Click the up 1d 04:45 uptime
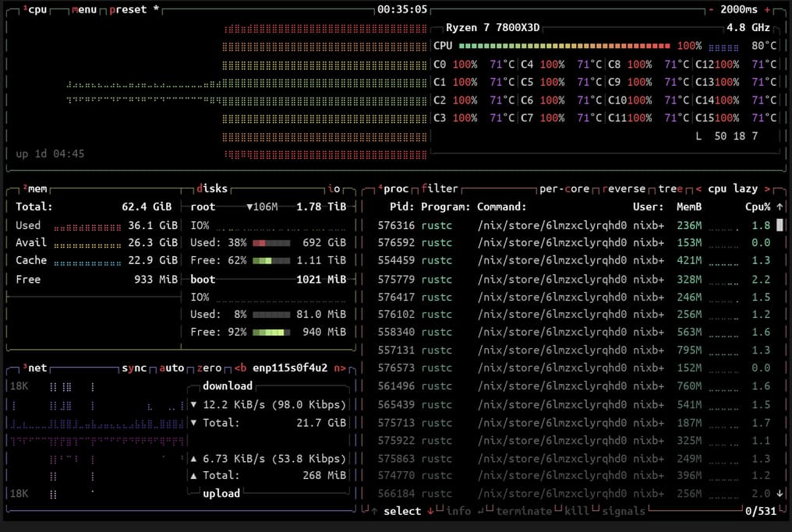Viewport: 792px width, 532px height. point(50,154)
